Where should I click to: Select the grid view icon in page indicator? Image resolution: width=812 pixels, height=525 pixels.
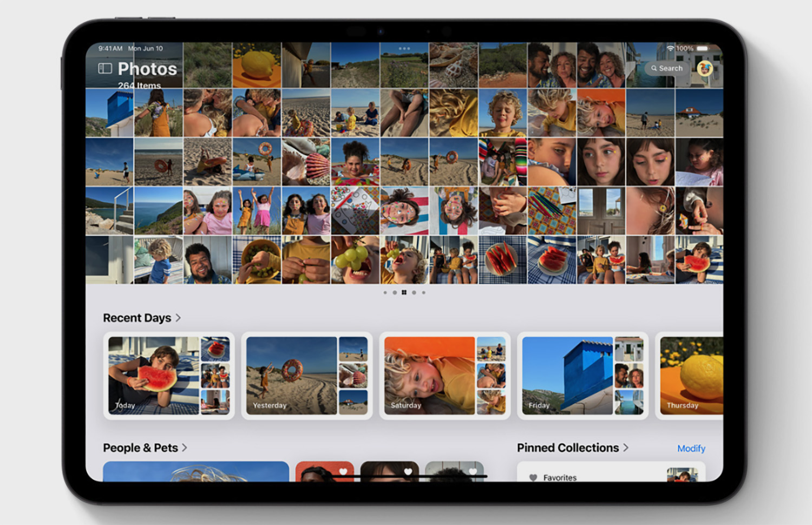(404, 292)
